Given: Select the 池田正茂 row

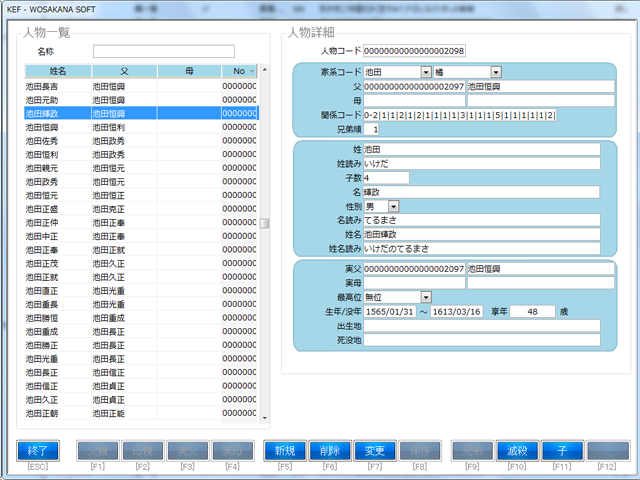Looking at the screenshot, I should tap(141, 263).
